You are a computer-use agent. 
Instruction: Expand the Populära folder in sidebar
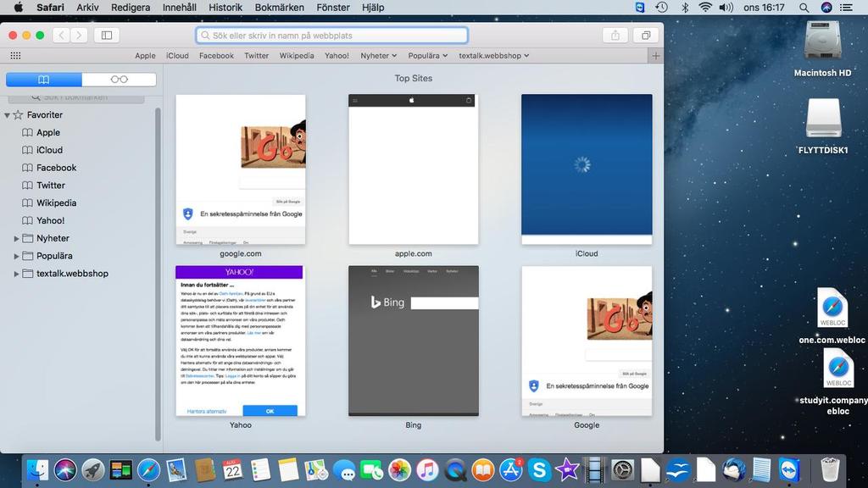(16, 256)
